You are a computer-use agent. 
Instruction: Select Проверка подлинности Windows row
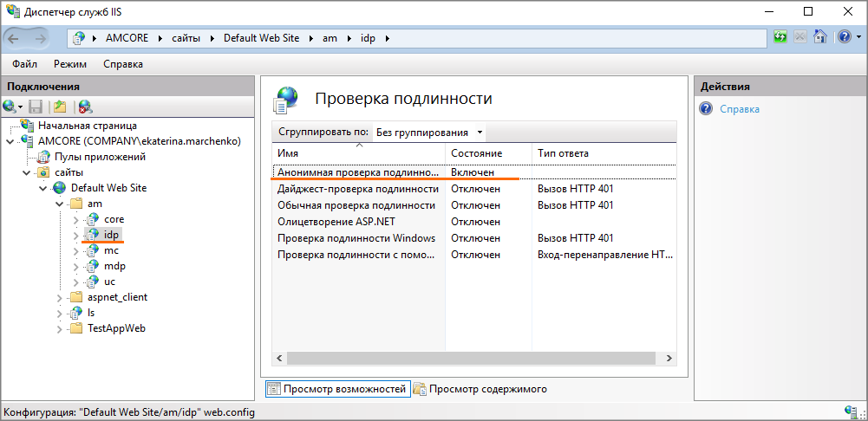[x=356, y=238]
